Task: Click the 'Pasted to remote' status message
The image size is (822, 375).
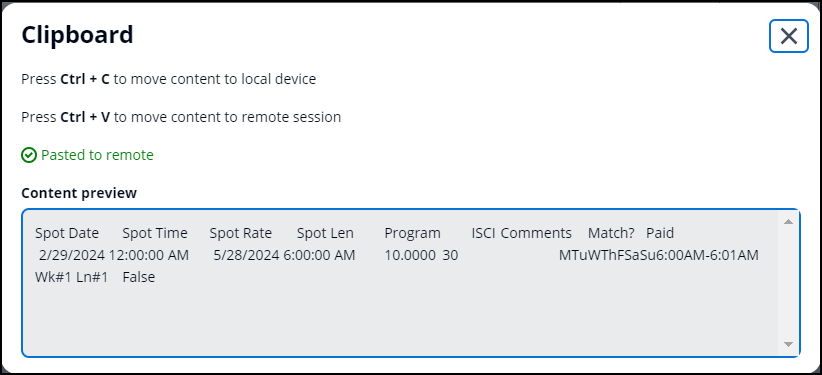Action: tap(98, 155)
